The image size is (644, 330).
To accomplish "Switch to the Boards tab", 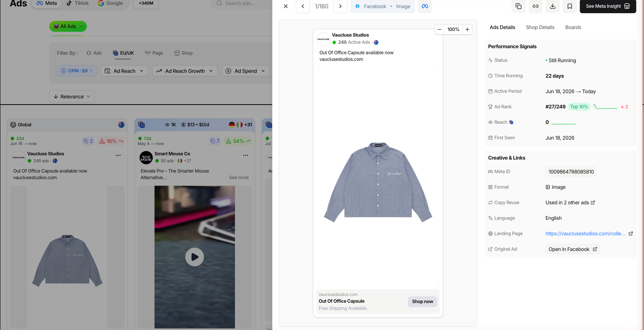I will coord(573,27).
